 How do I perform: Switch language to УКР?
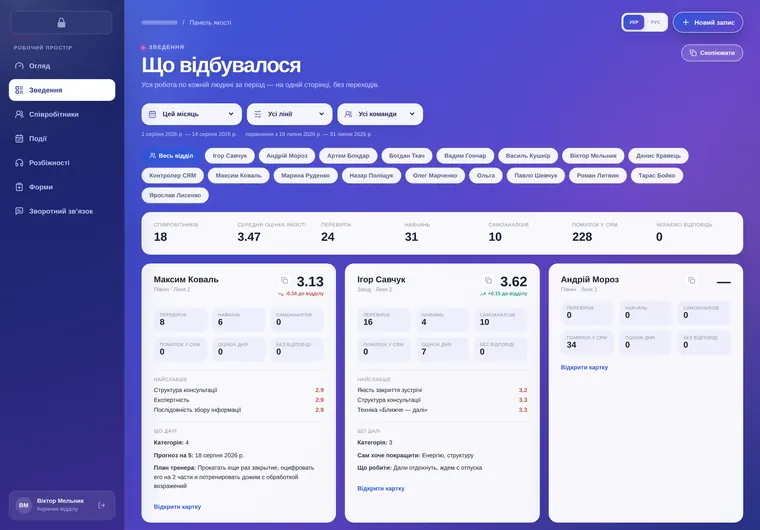tap(633, 22)
